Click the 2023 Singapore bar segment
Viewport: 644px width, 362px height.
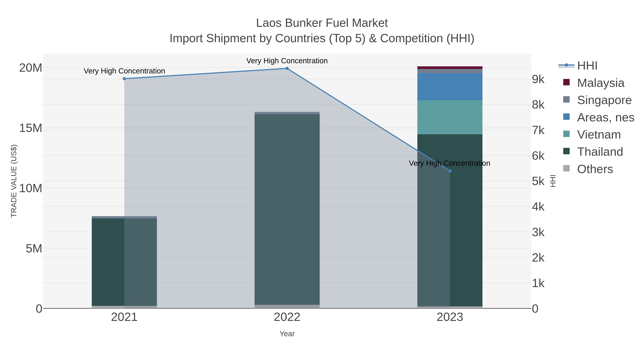point(450,71)
